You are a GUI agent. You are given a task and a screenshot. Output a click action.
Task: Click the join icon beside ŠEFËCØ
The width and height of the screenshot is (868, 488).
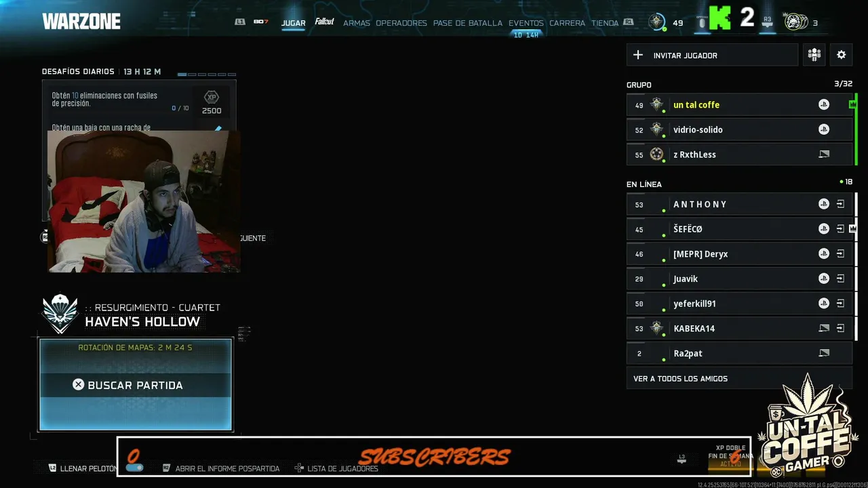(840, 229)
